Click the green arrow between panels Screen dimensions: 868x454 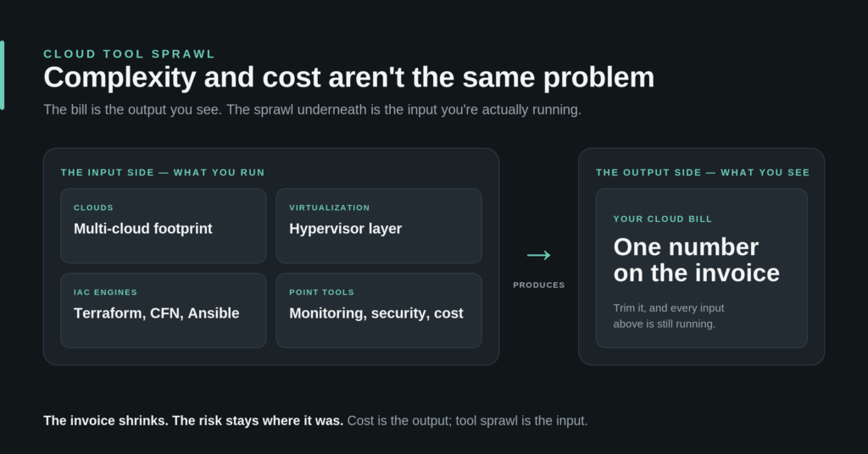(538, 255)
